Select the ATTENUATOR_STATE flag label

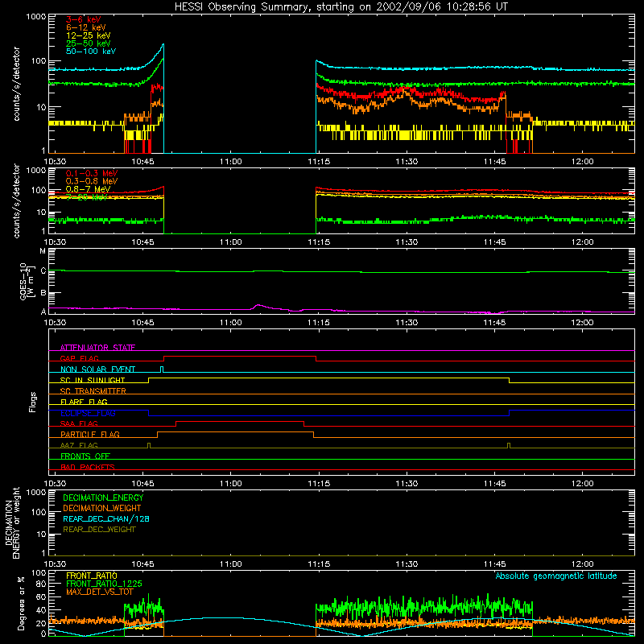click(x=97, y=348)
